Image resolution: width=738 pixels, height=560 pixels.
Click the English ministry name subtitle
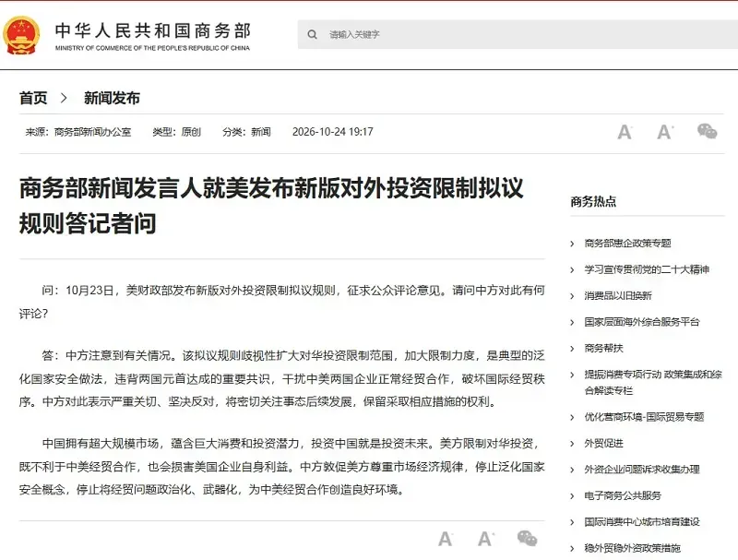(x=152, y=48)
